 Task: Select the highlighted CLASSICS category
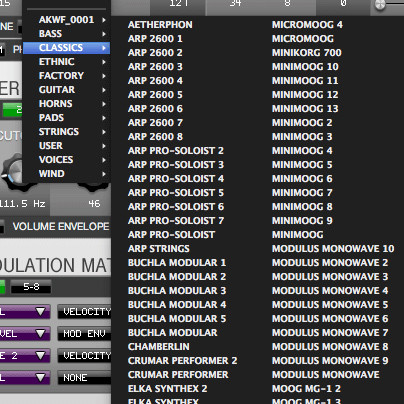[x=66, y=48]
